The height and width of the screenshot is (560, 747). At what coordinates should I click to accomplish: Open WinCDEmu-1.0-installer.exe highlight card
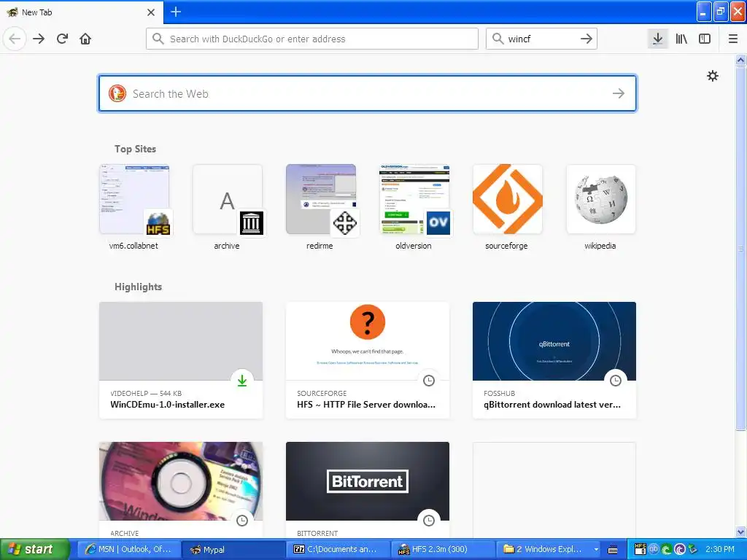coord(181,360)
